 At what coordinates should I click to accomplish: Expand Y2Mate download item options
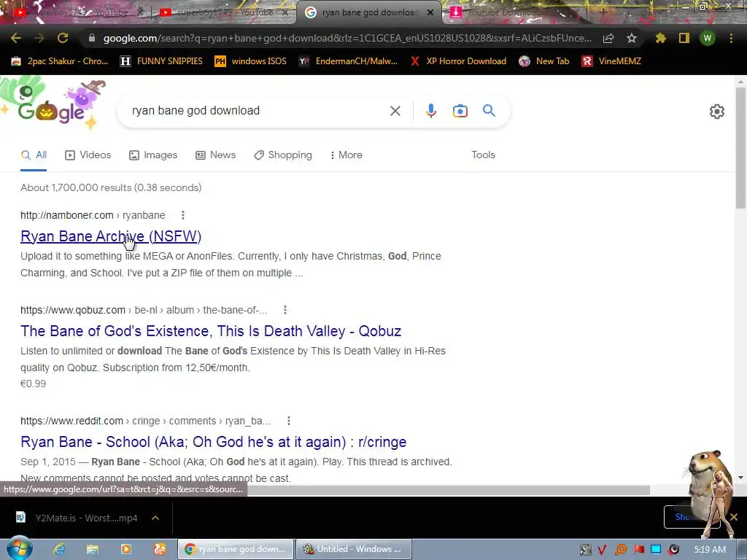click(155, 518)
